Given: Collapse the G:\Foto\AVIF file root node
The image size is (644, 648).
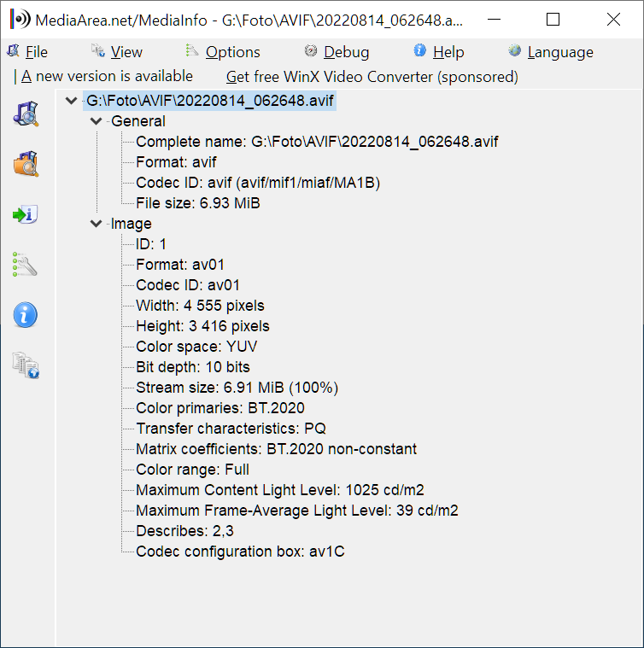Looking at the screenshot, I should [72, 102].
